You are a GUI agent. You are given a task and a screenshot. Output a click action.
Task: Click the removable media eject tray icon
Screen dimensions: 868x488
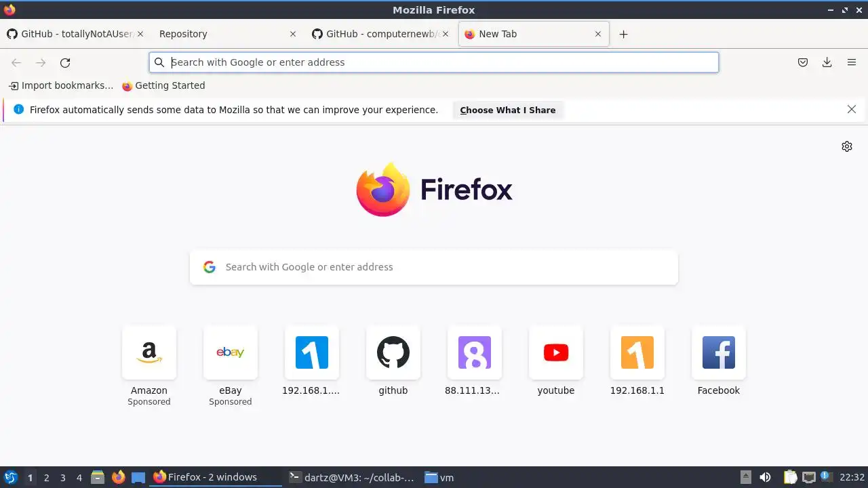pyautogui.click(x=746, y=478)
